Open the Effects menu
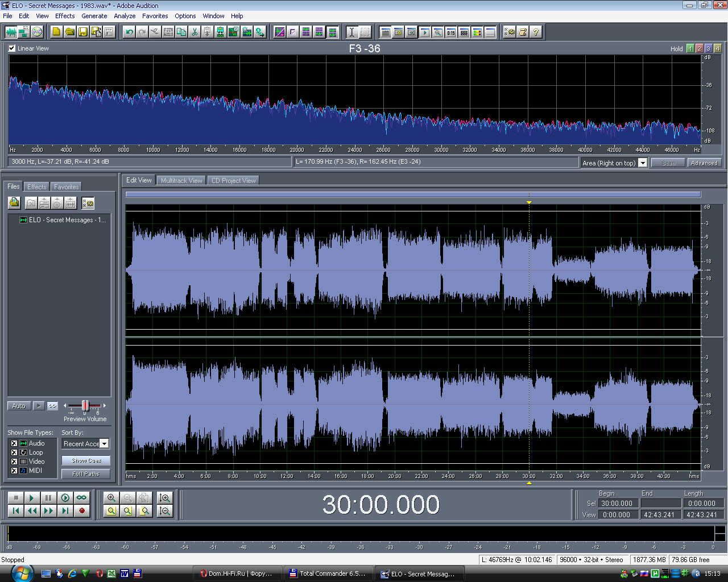The width and height of the screenshot is (728, 582). tap(65, 16)
